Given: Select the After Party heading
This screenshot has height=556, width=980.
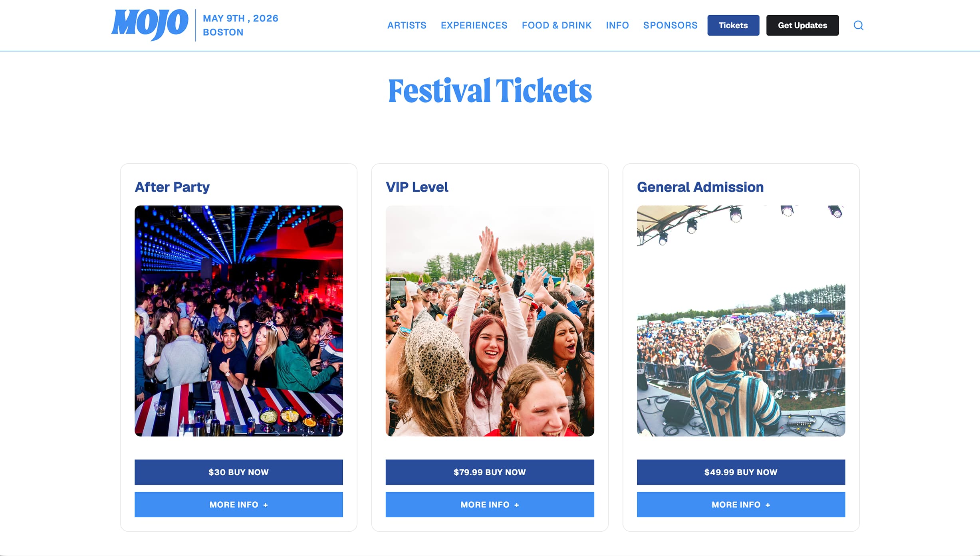Looking at the screenshot, I should [172, 187].
